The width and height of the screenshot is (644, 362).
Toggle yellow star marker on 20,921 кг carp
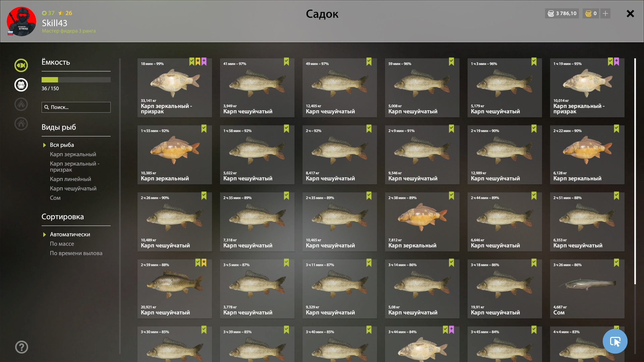click(204, 263)
